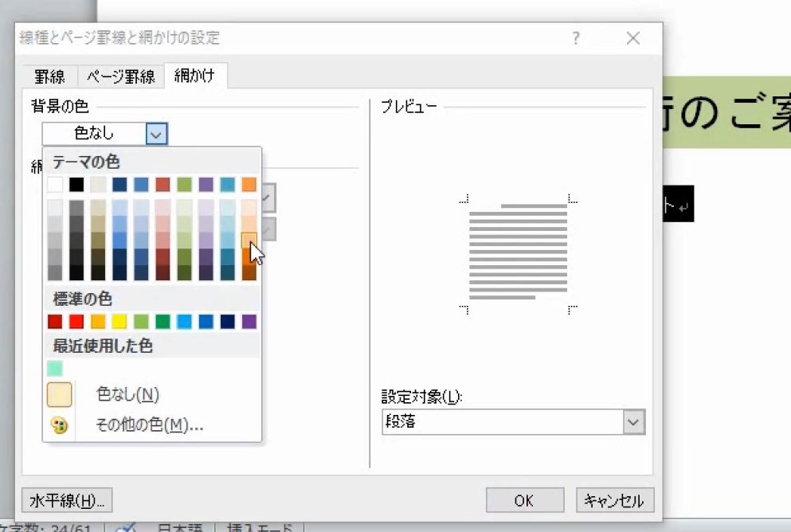Click 挿入モード in the status bar
Image resolution: width=791 pixels, height=532 pixels.
(260, 528)
